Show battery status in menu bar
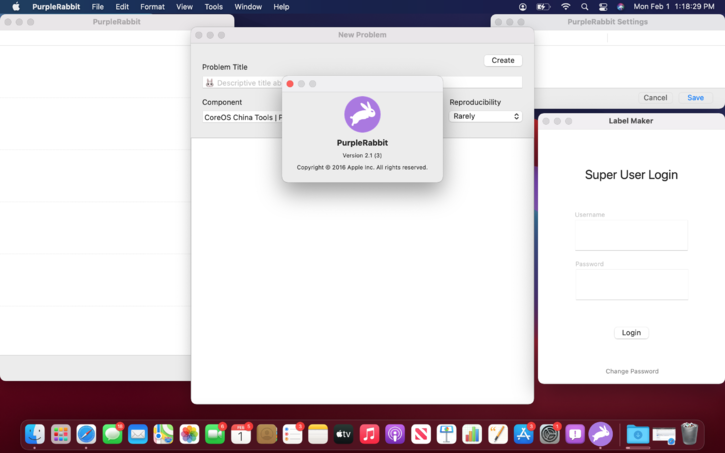This screenshot has height=453, width=725. click(x=543, y=6)
